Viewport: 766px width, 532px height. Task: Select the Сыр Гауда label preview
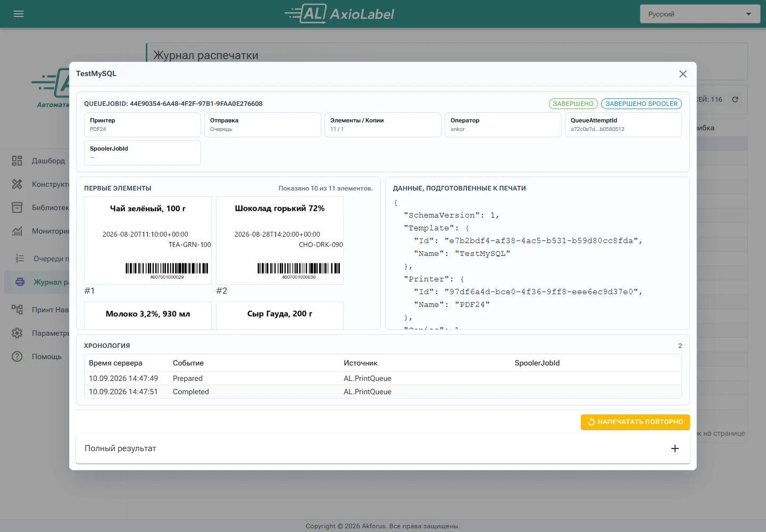[x=280, y=315]
